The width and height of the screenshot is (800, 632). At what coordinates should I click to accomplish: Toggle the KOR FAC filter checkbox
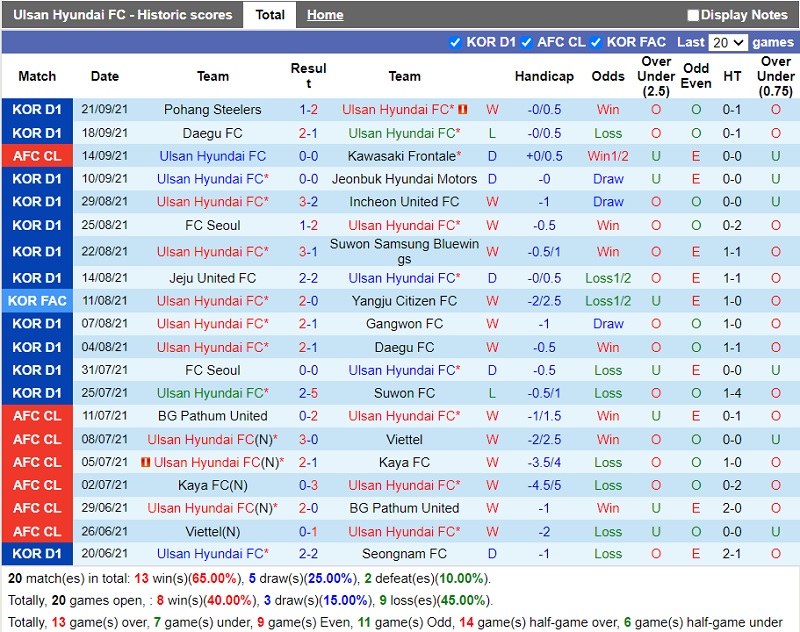(x=596, y=42)
